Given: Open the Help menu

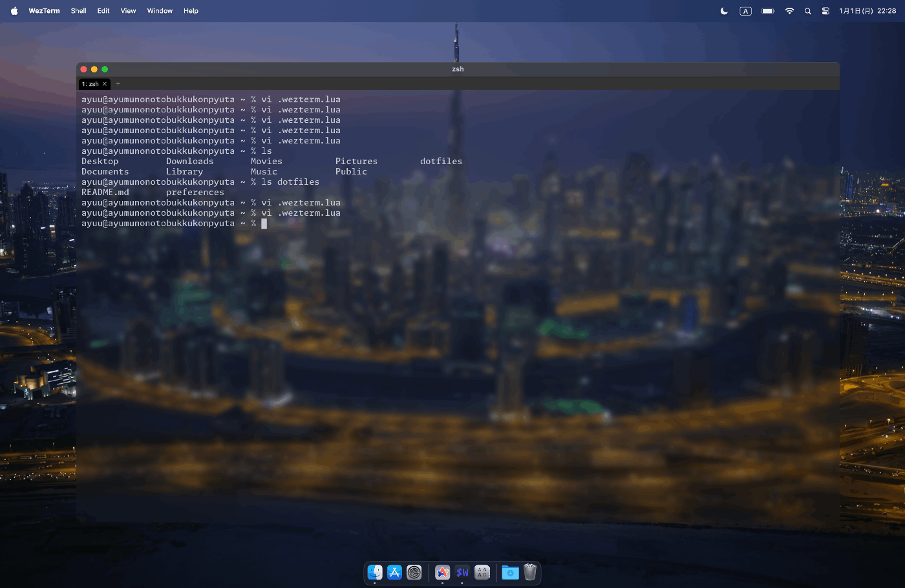Looking at the screenshot, I should 190,10.
